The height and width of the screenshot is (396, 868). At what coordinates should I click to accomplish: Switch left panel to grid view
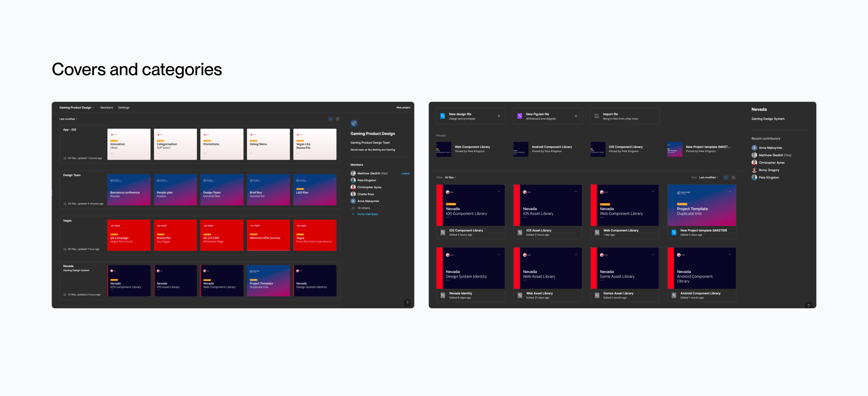tap(331, 119)
